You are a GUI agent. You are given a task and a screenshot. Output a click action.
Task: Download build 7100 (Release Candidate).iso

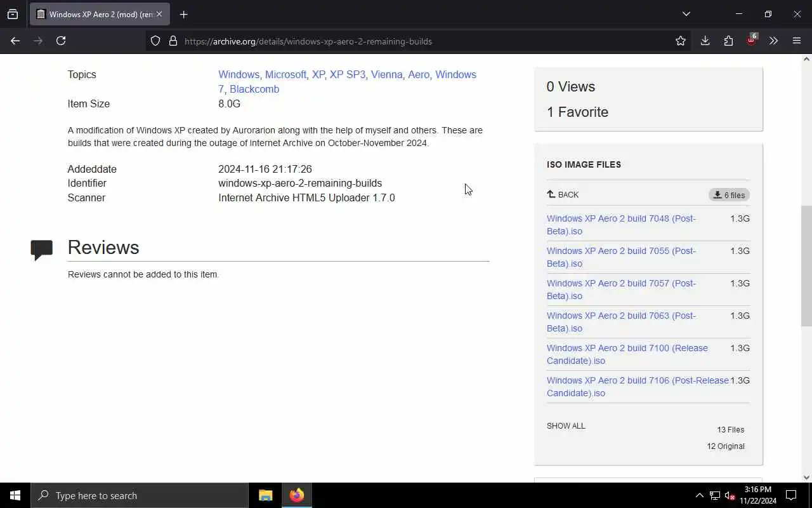[627, 354]
